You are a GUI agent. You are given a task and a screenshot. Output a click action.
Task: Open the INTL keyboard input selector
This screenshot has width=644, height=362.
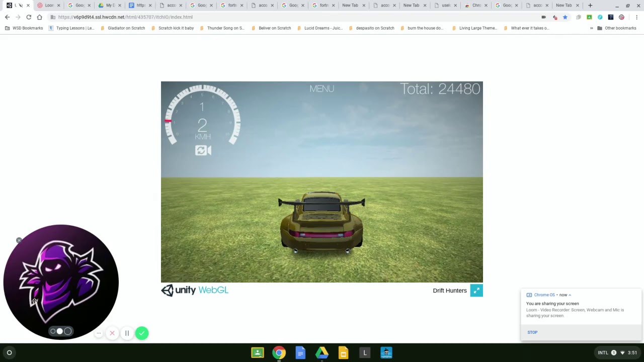tap(603, 353)
